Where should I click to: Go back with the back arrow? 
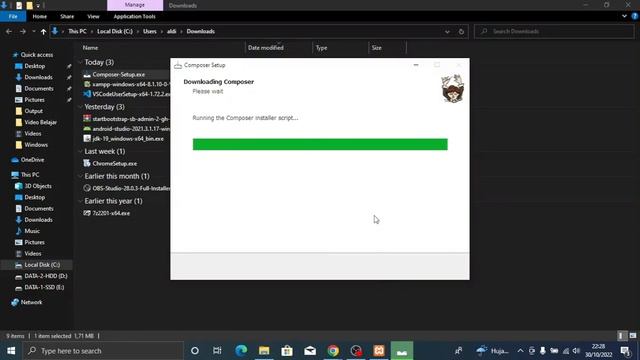coord(9,31)
